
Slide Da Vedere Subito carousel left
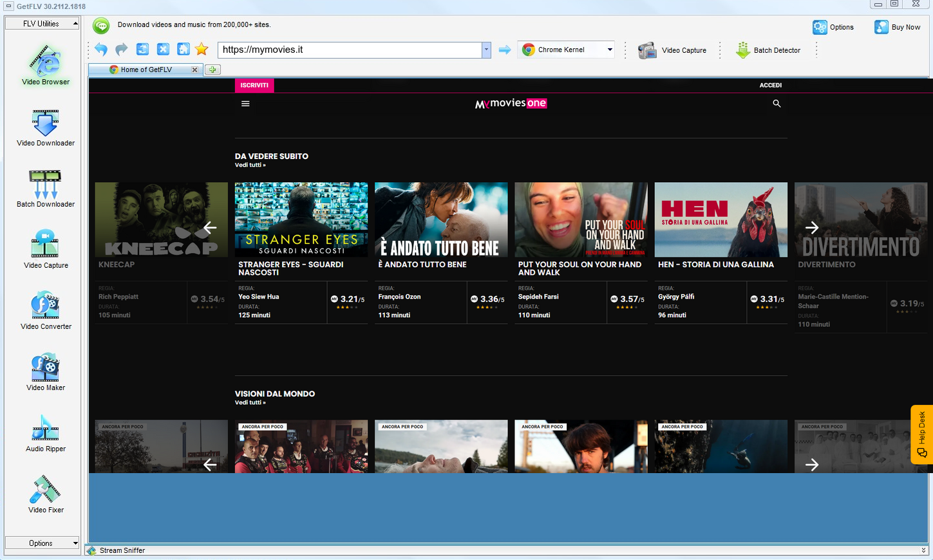click(x=210, y=227)
